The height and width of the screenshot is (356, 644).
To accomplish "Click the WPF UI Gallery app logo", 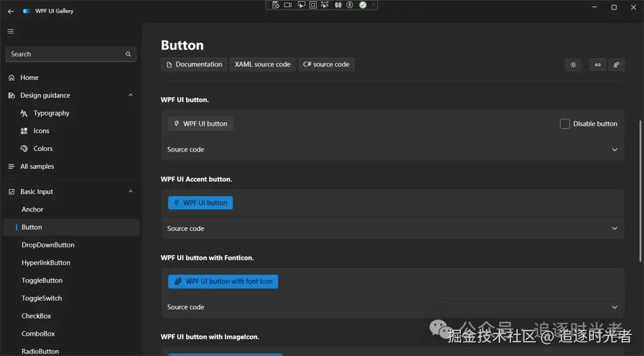I will [x=26, y=11].
